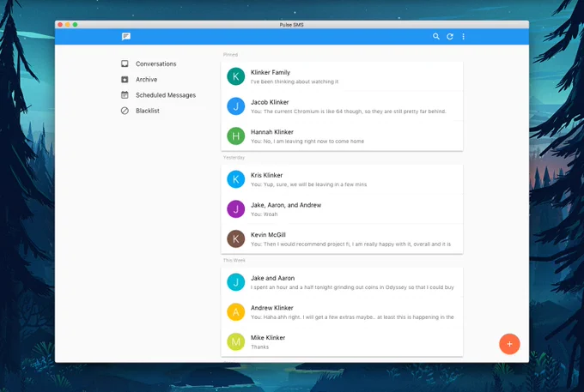Image resolution: width=584 pixels, height=392 pixels.
Task: Open the Blacklist section
Action: [x=148, y=111]
